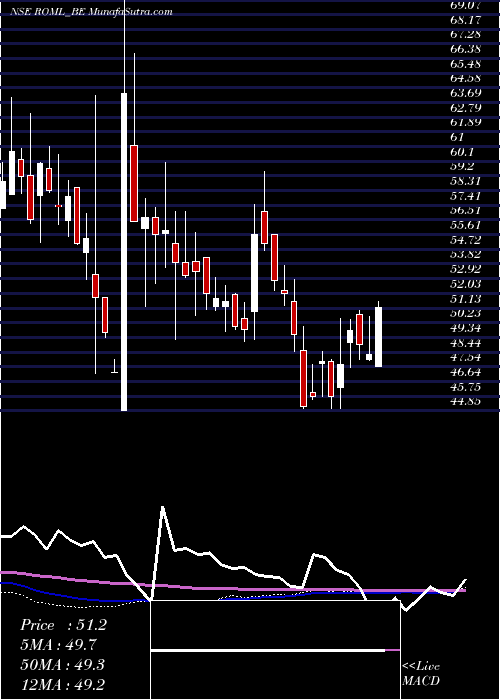Click the 63.69 price axis label
The height and width of the screenshot is (700, 500).
point(466,93)
